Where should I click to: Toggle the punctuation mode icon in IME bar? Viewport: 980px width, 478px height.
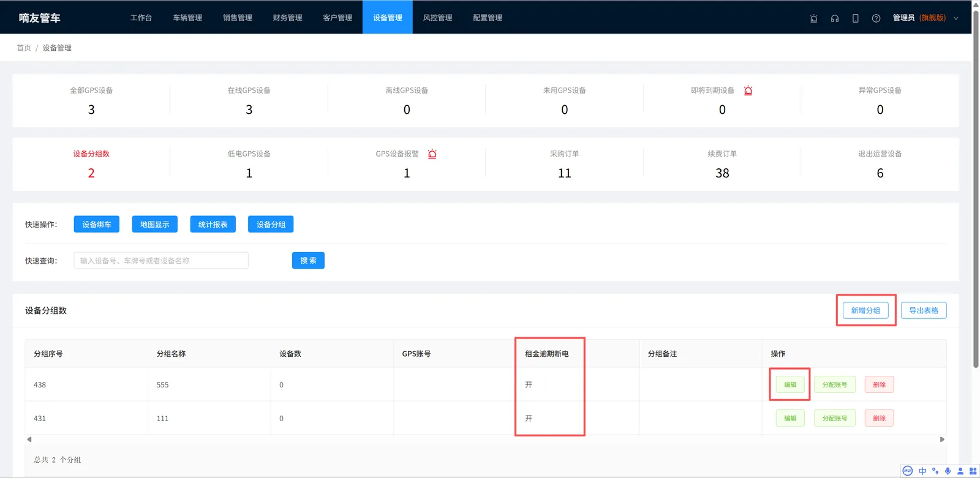(x=935, y=471)
